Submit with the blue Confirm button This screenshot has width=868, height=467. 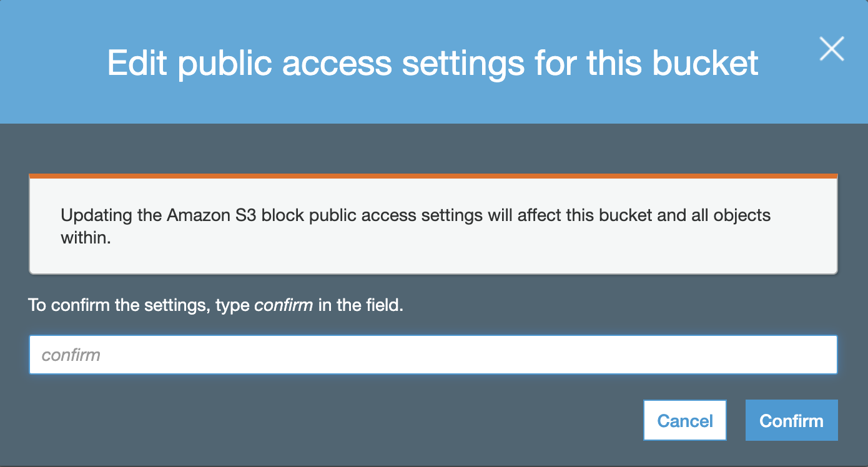pyautogui.click(x=791, y=420)
